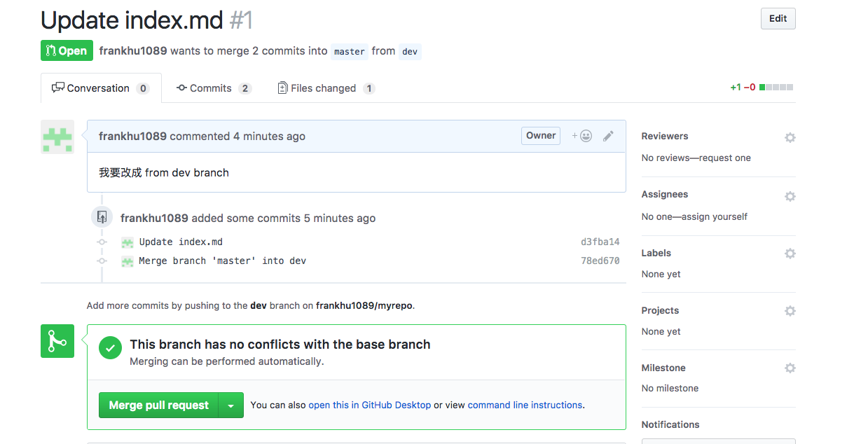This screenshot has width=868, height=444.
Task: Click small avatar beside 'Merge branch' commit
Action: 127,261
